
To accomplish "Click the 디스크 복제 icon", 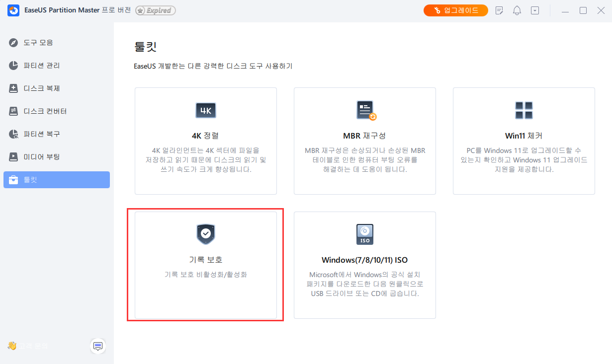I will point(14,88).
